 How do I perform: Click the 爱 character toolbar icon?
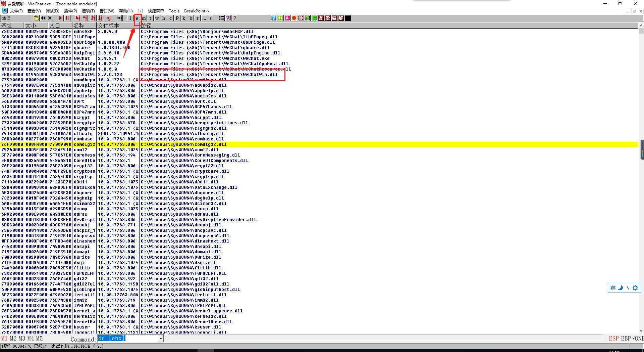tap(328, 18)
